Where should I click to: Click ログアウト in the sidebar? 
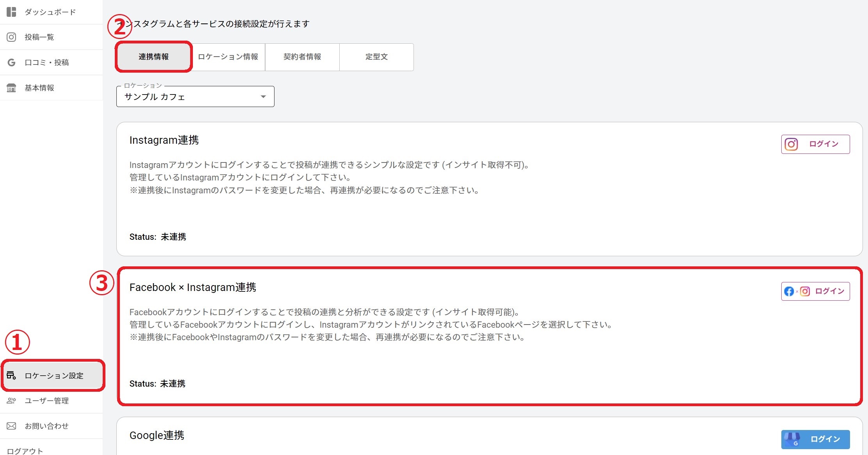[x=25, y=451]
